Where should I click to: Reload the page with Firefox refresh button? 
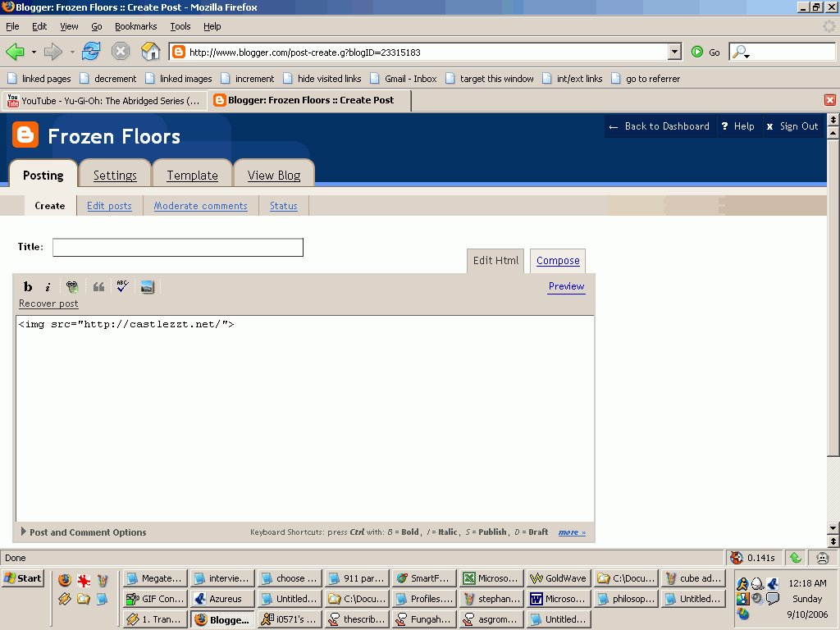pyautogui.click(x=90, y=52)
